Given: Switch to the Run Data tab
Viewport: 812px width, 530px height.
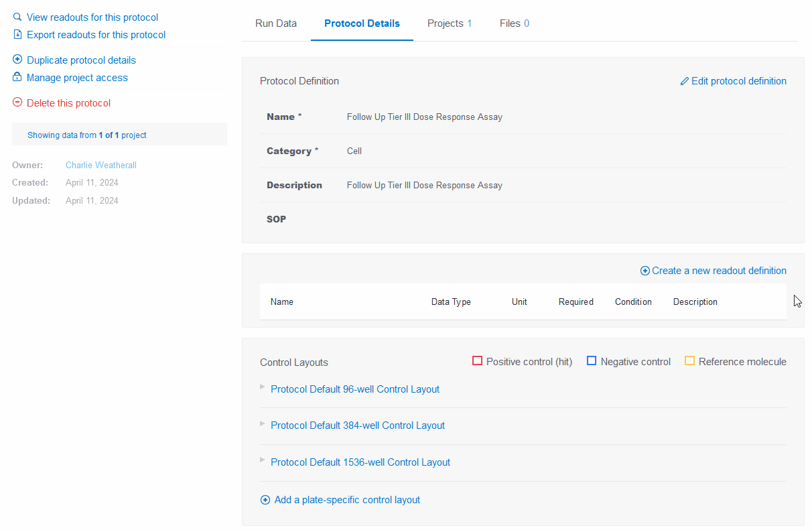Looking at the screenshot, I should point(276,23).
